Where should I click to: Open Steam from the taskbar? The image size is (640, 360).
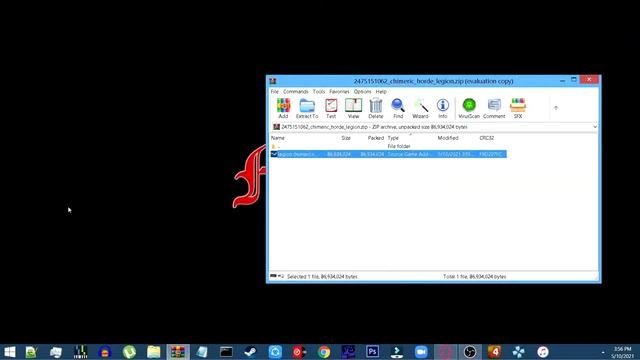tap(250, 352)
